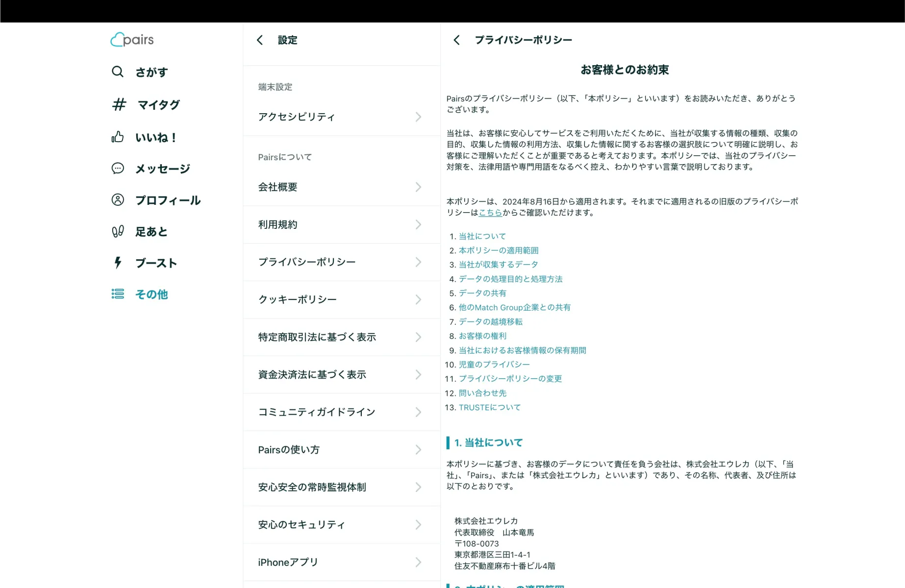Expand the 安心安全の常時監視体制 row chevron
This screenshot has width=905, height=588.
click(x=418, y=487)
